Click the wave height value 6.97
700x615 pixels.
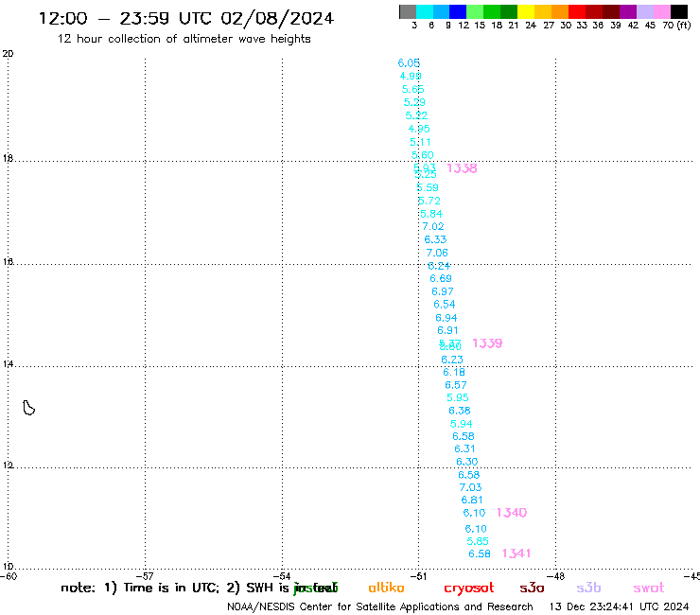coord(443,291)
